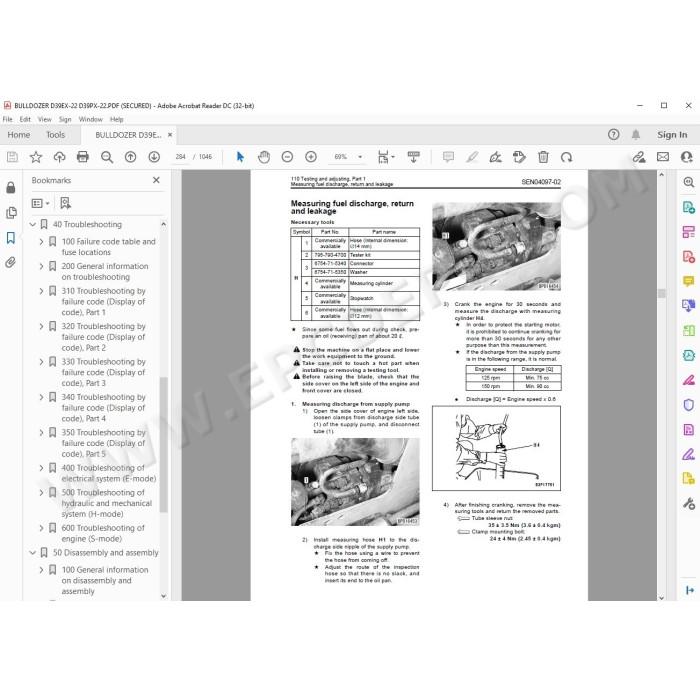
Task: Open the Window menu
Action: [91, 119]
